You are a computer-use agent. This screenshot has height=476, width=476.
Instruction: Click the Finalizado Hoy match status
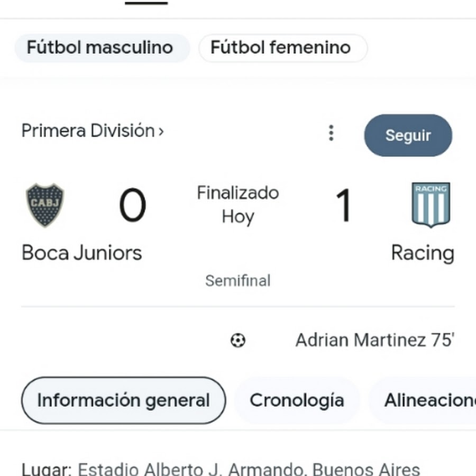238,205
